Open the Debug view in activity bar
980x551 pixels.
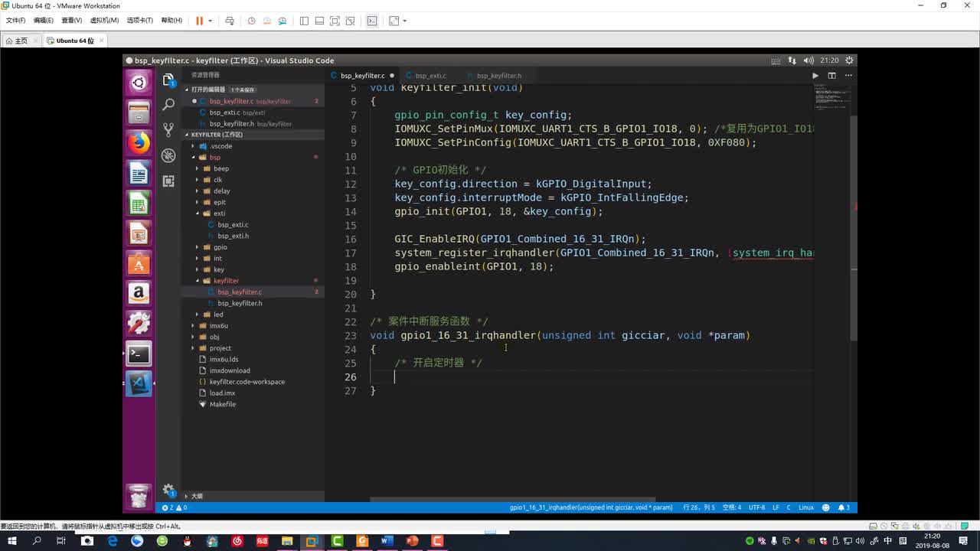[x=168, y=155]
